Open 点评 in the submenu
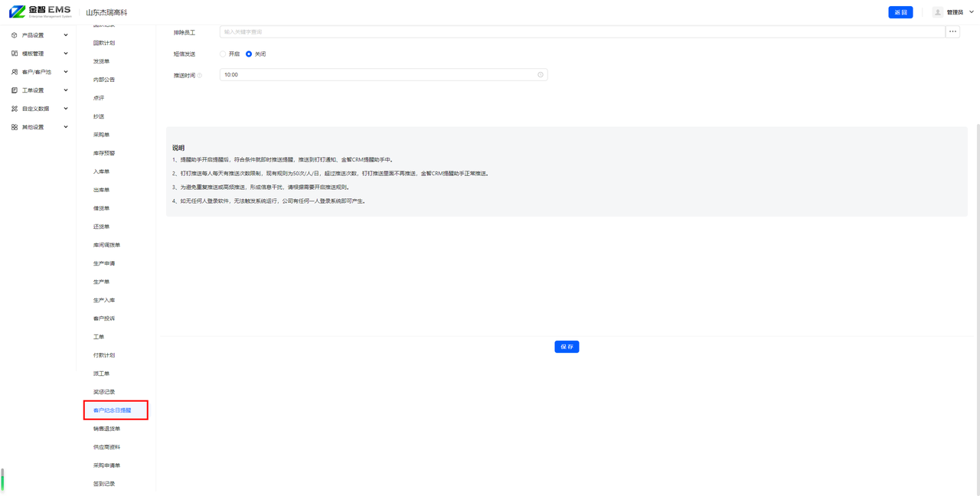The image size is (980, 496). pos(99,98)
